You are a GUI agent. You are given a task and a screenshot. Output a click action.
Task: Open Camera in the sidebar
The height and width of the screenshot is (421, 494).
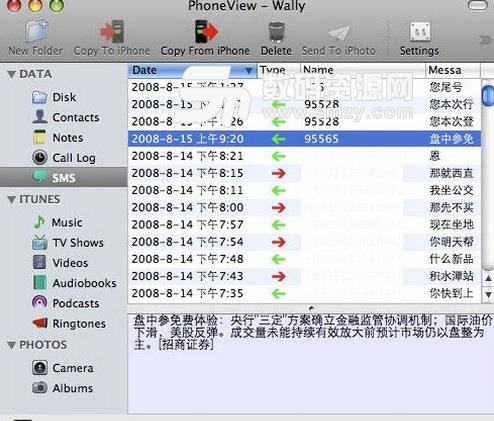(x=63, y=368)
